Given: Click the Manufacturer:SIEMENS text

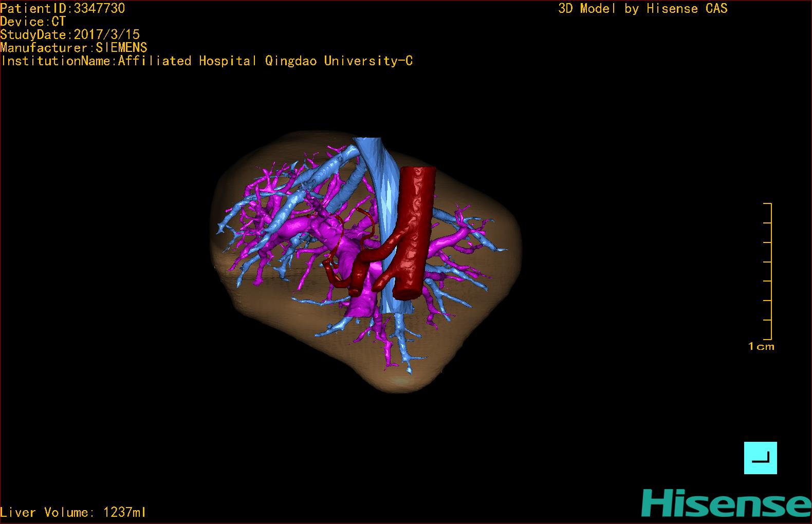Looking at the screenshot, I should point(74,48).
